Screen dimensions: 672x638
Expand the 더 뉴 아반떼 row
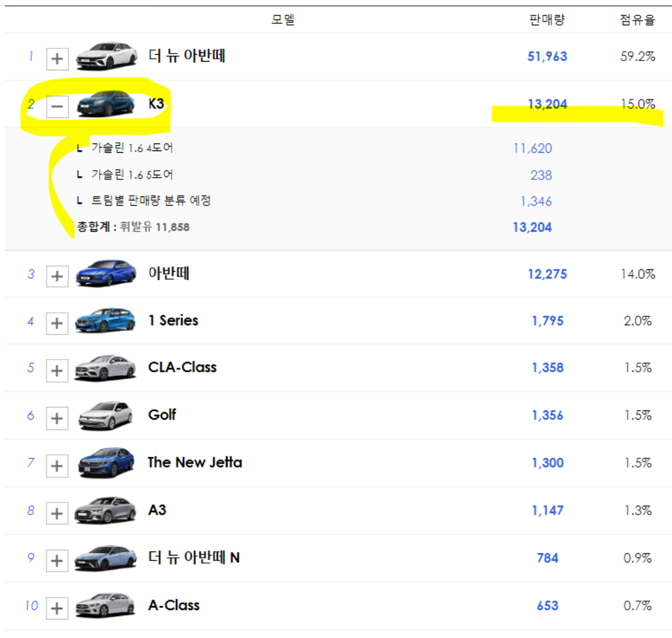pos(58,59)
